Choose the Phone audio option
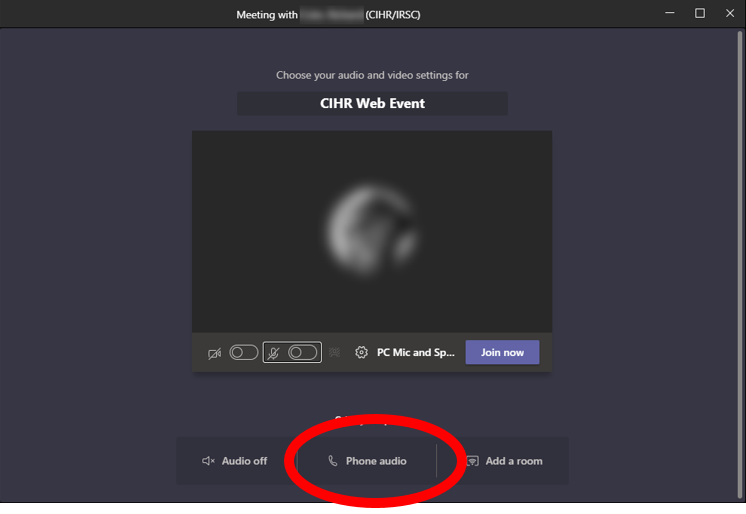This screenshot has width=746, height=514. 367,461
